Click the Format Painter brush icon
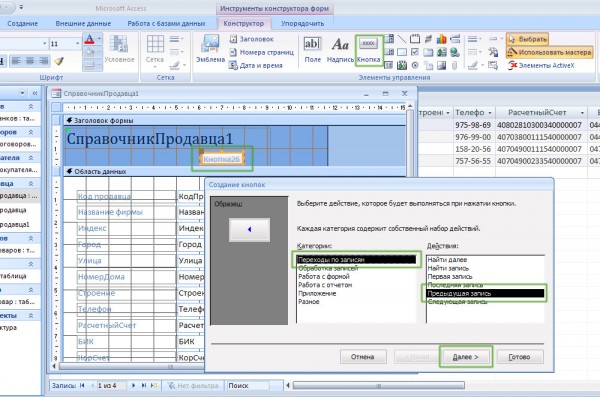The width and height of the screenshot is (600, 397). 59,61
